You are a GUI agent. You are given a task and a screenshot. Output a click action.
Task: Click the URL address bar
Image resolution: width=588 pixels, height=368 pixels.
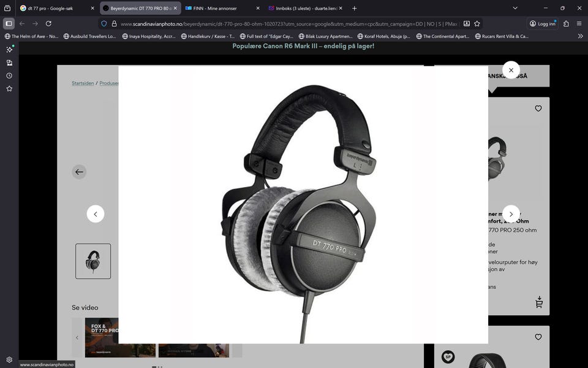(288, 24)
